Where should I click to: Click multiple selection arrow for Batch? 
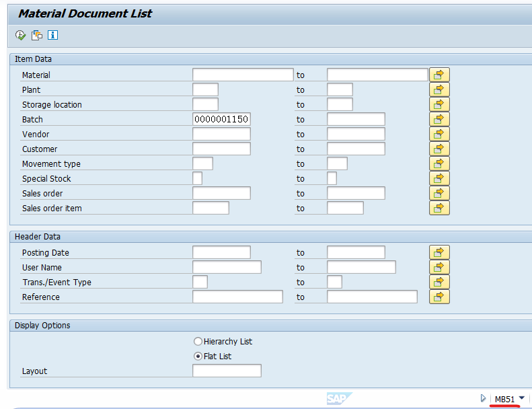point(439,119)
